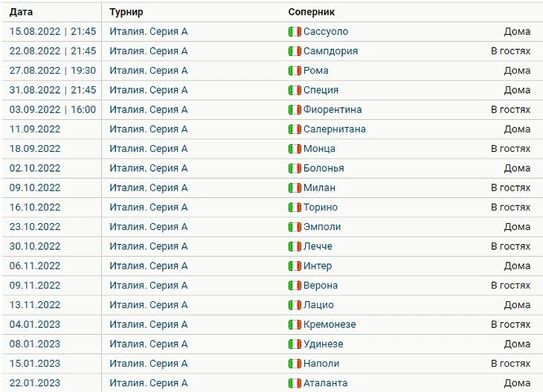Open the Монца team page
This screenshot has height=392, width=543.
click(x=319, y=149)
